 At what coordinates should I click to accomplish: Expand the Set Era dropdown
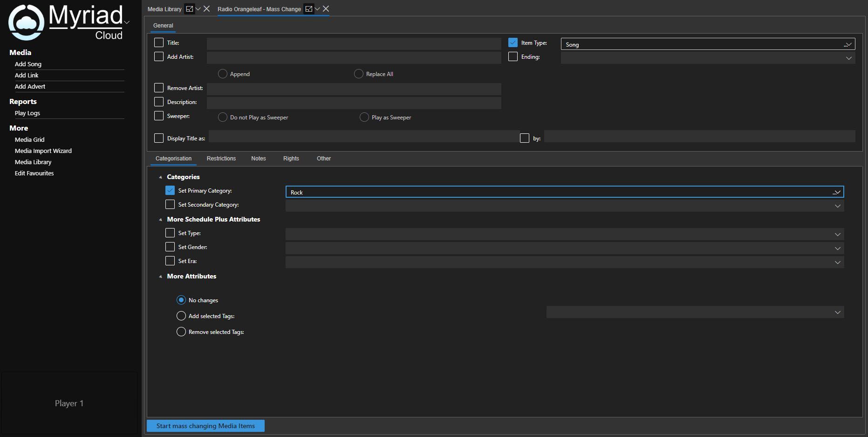[837, 262]
